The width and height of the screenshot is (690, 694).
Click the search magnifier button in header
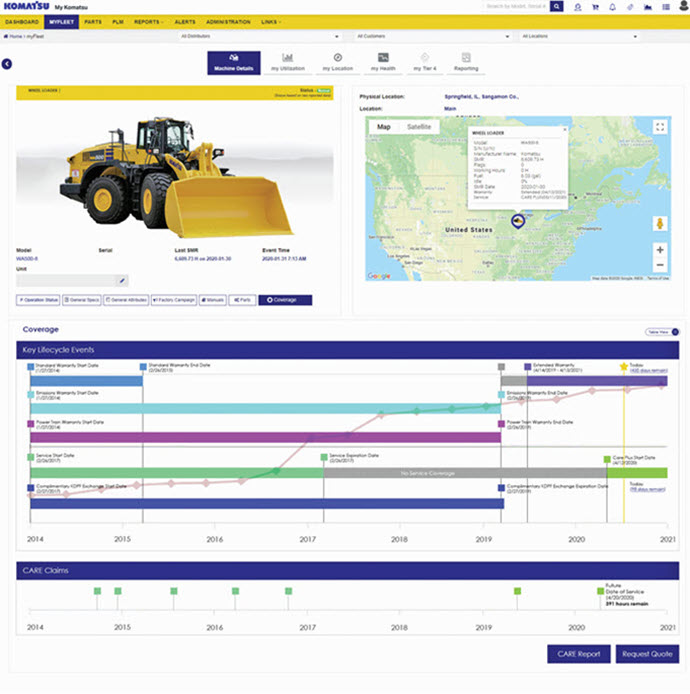[557, 6]
